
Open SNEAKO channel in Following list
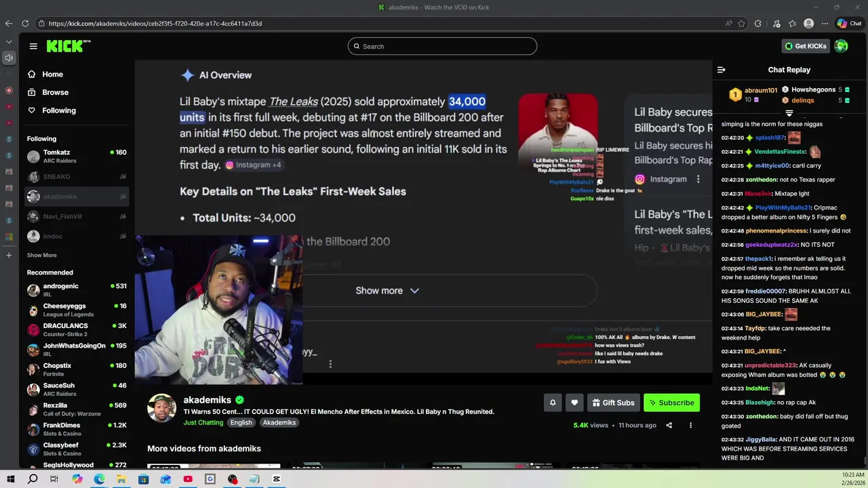(x=76, y=177)
